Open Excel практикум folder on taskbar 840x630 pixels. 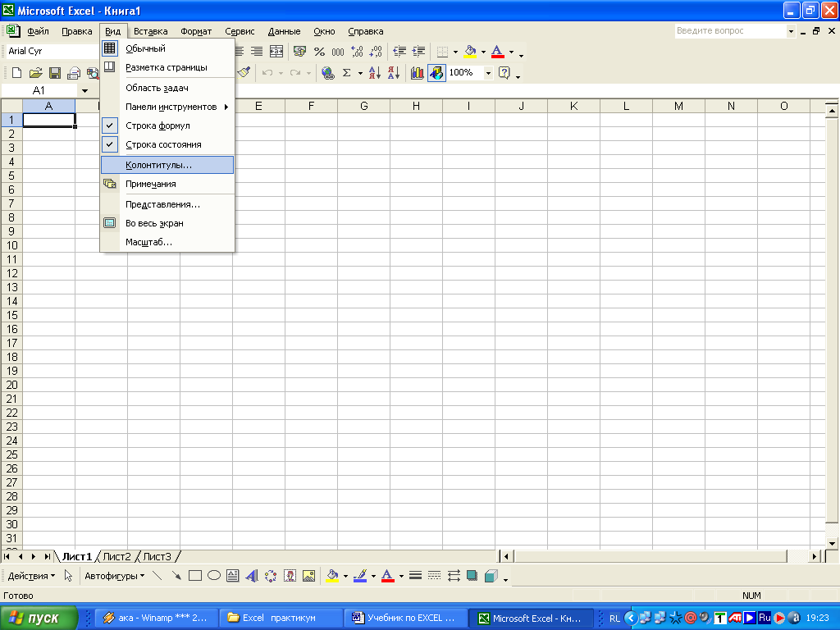coord(281,618)
